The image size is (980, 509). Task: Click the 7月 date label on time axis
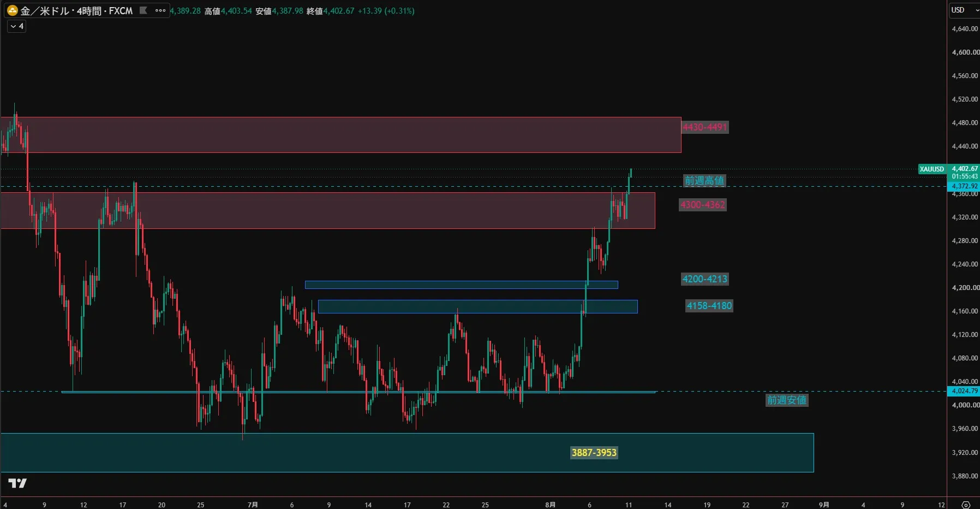253,505
